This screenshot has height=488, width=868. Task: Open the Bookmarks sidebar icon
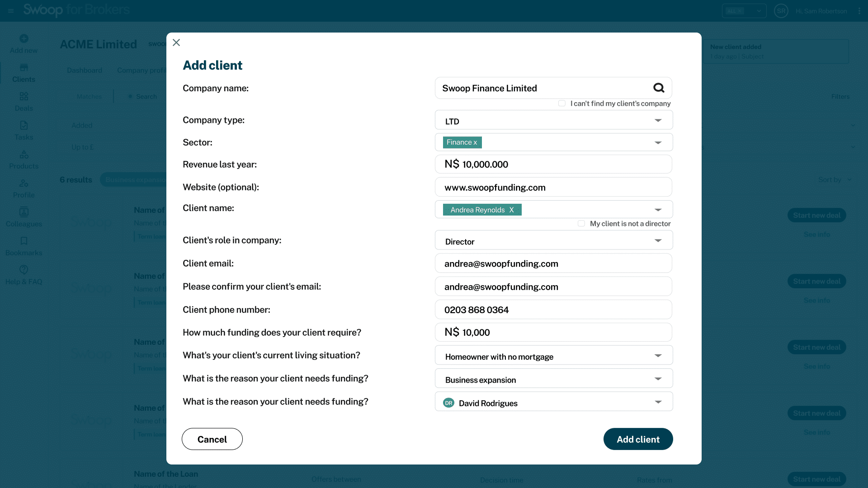24,241
